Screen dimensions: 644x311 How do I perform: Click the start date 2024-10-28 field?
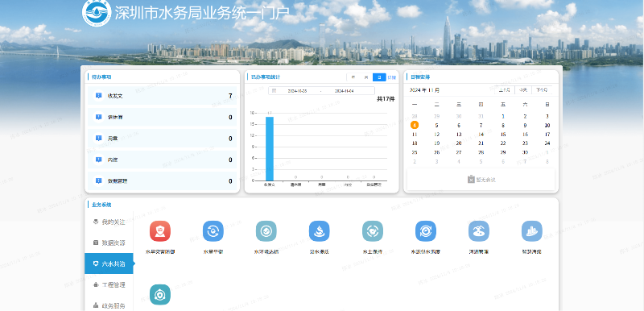click(x=297, y=91)
